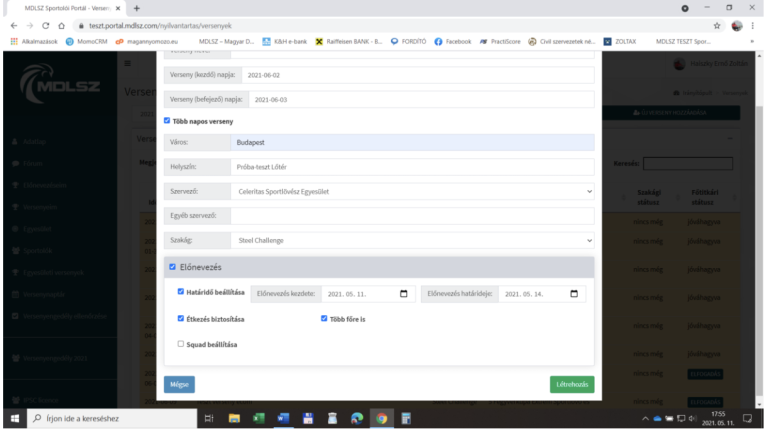Open the Facebook bookmark
This screenshot has height=429, width=768.
[x=456, y=41]
